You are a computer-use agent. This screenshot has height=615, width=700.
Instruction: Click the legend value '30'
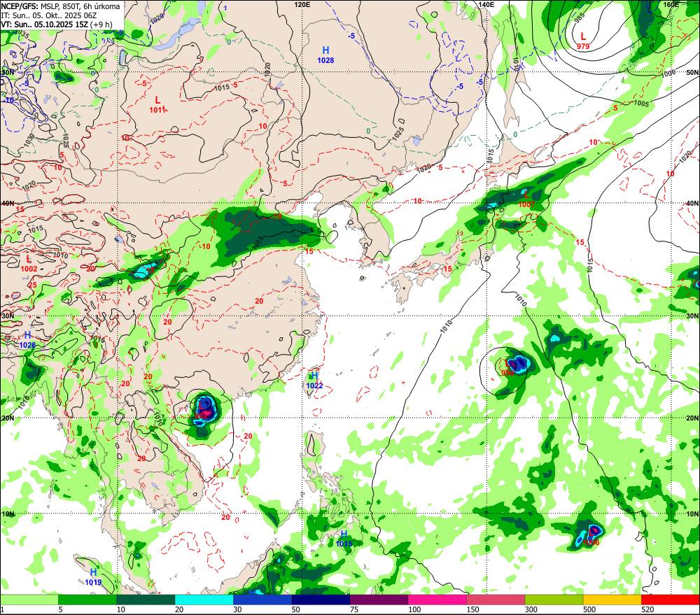[237, 609]
